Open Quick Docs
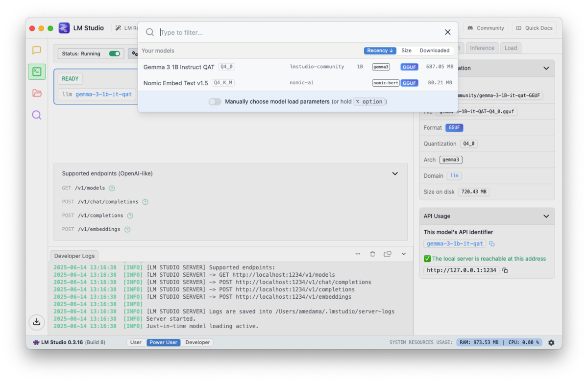Image resolution: width=588 pixels, height=383 pixels. pyautogui.click(x=534, y=28)
